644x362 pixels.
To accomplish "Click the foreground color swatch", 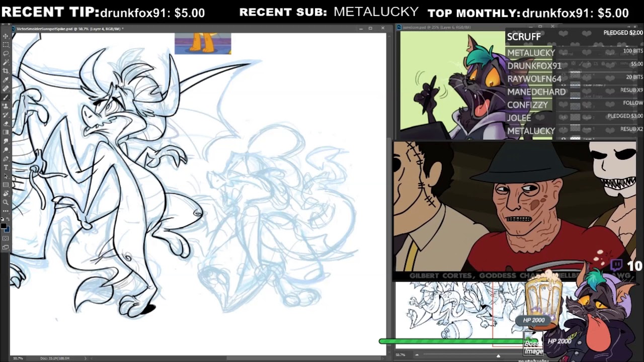I will pos(4,226).
